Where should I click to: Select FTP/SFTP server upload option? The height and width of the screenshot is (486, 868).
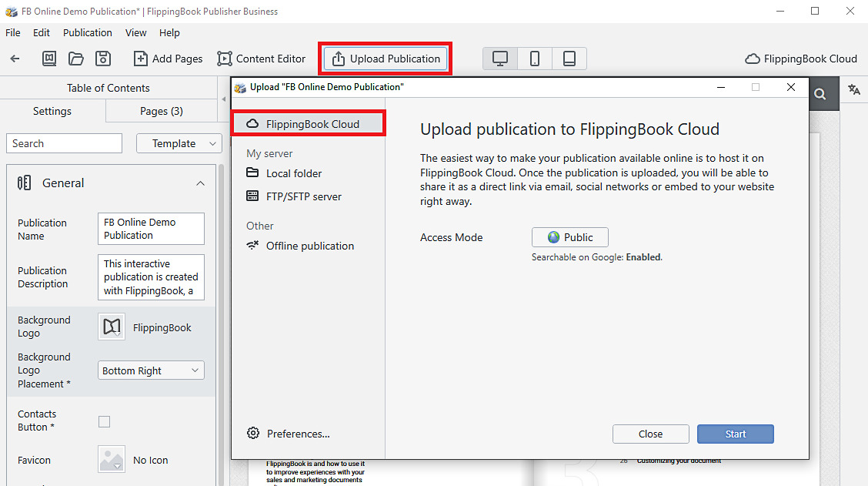coord(293,196)
